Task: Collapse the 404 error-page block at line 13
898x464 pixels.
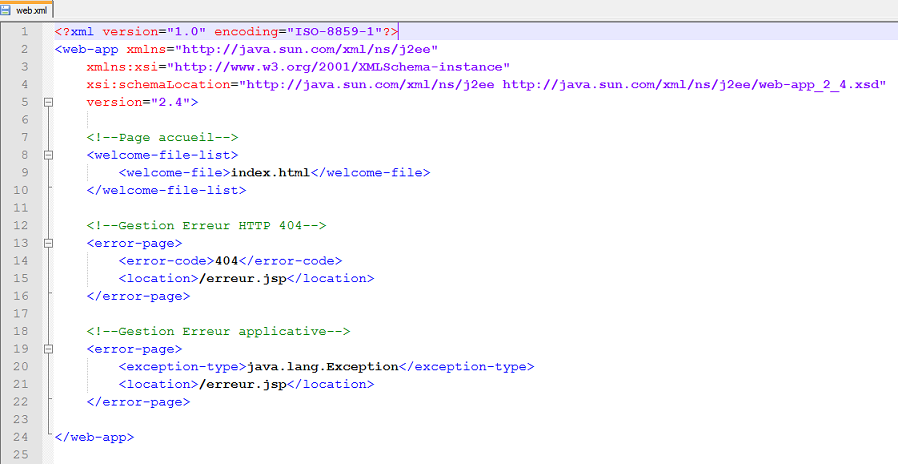Action: 47,243
